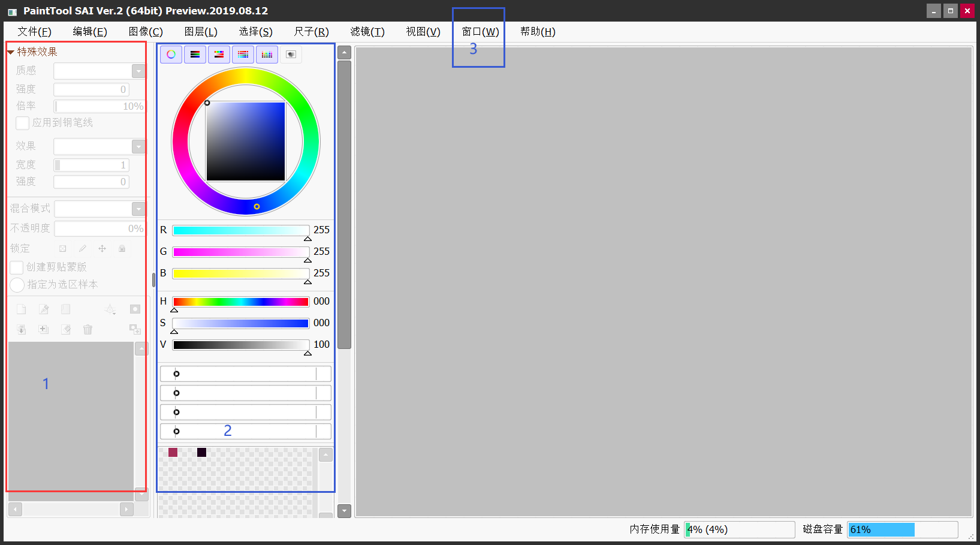Collapse the 特殊效果 section triangle
The width and height of the screenshot is (980, 545).
pos(11,52)
